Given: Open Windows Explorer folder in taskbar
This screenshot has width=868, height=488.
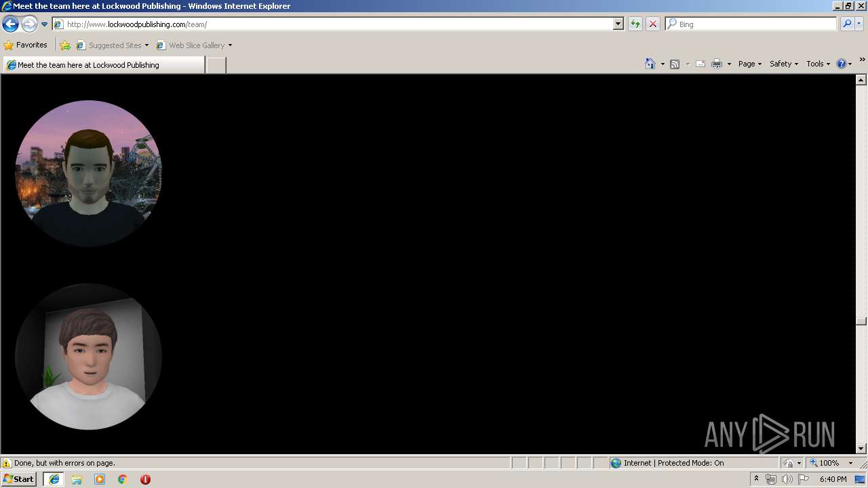Looking at the screenshot, I should click(x=77, y=479).
